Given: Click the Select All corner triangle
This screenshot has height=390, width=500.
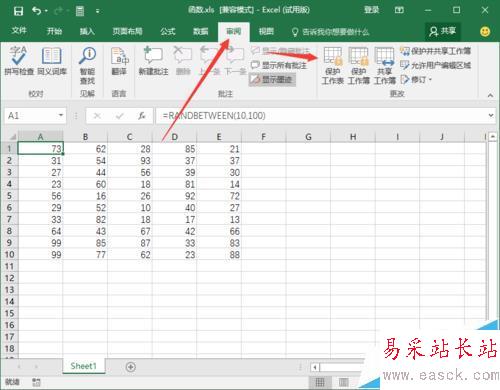Looking at the screenshot, I should pyautogui.click(x=12, y=137).
